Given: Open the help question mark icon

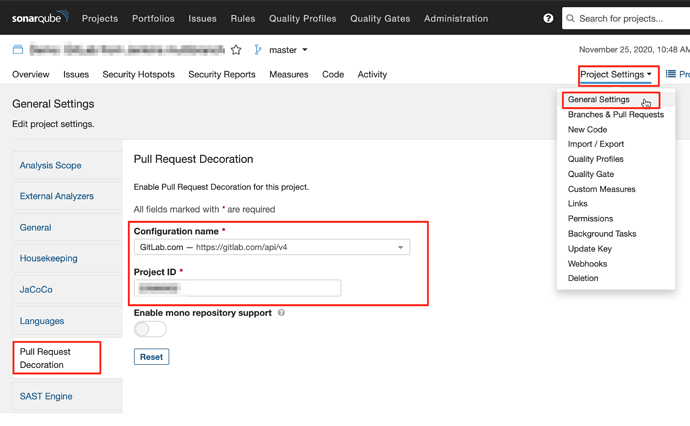Looking at the screenshot, I should [x=548, y=18].
